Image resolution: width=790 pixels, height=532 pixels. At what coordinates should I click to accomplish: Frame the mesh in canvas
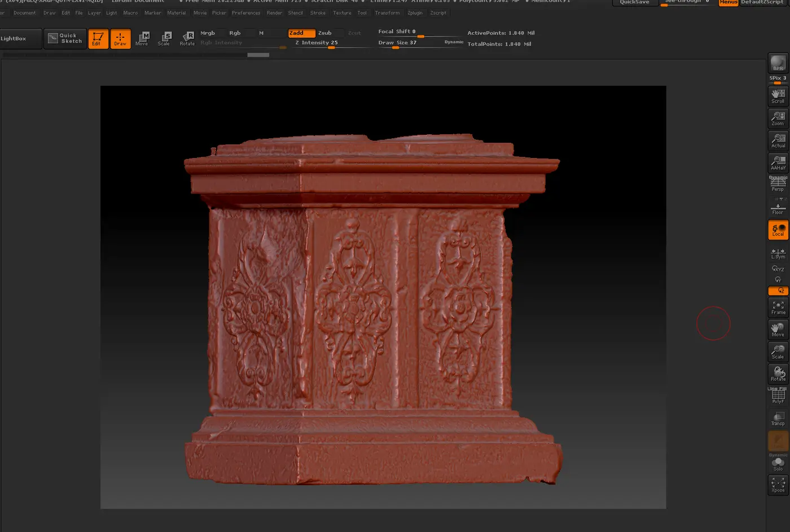(x=778, y=307)
